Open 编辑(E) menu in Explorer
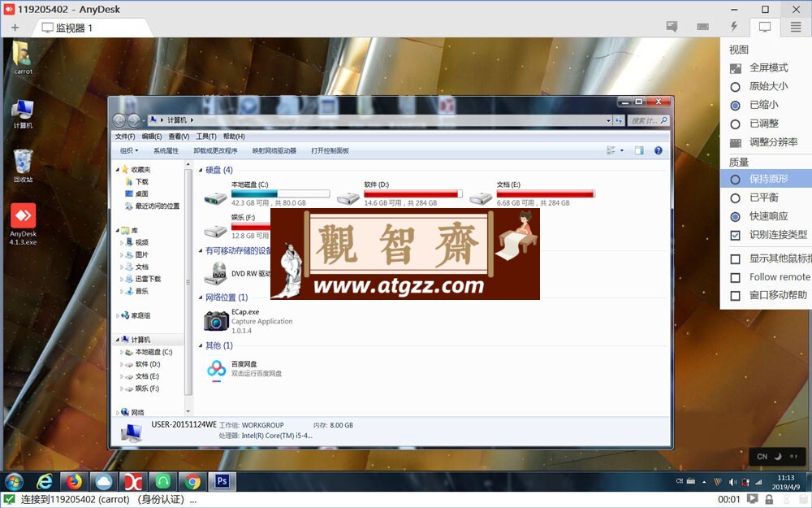The width and height of the screenshot is (812, 508). click(152, 137)
